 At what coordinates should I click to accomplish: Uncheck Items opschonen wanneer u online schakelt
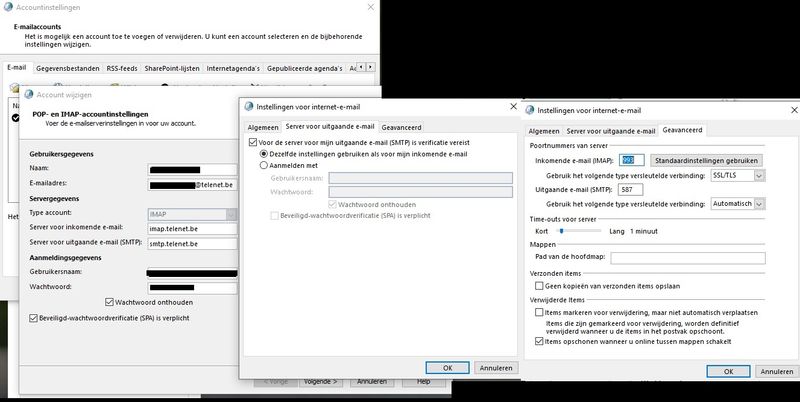coord(539,342)
